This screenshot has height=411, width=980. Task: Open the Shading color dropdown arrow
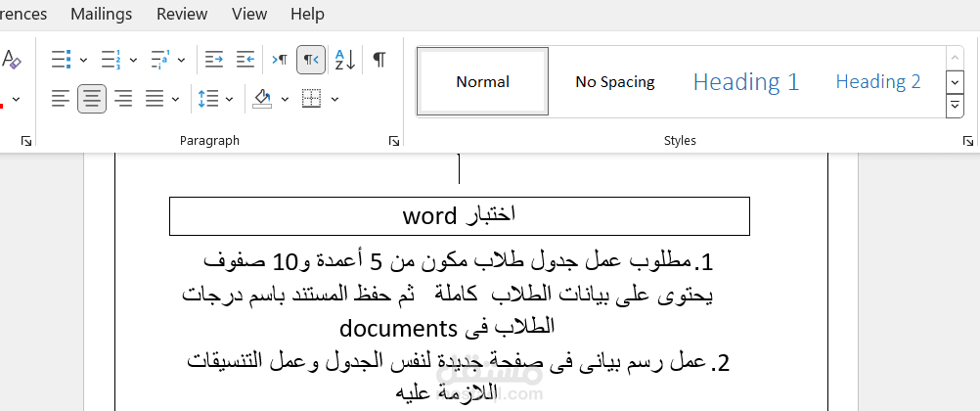click(x=285, y=99)
